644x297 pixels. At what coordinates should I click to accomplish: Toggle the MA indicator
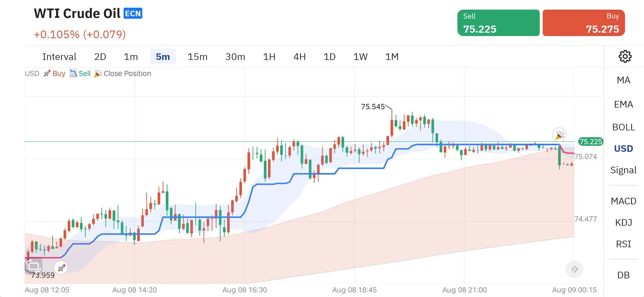[623, 80]
